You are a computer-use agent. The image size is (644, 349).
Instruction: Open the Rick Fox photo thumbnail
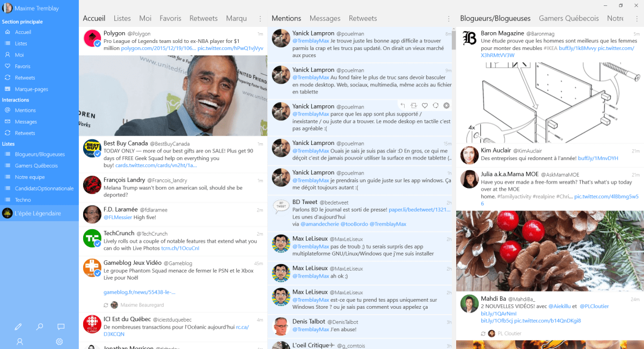pyautogui.click(x=173, y=96)
